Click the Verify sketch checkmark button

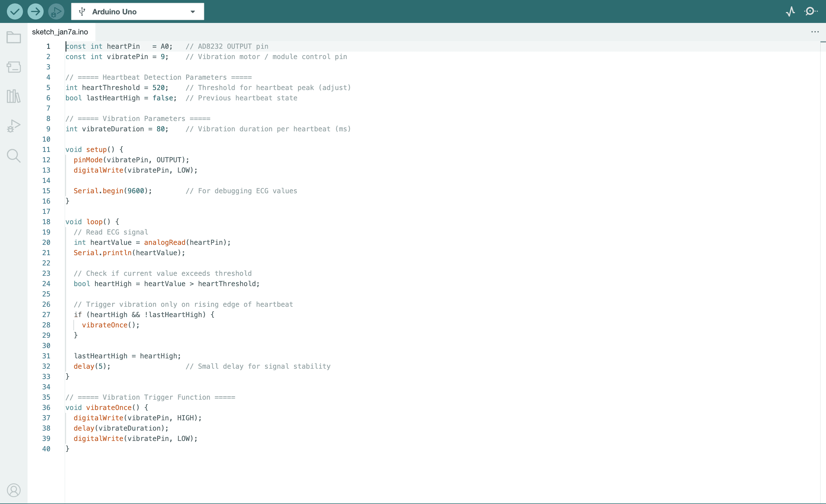pyautogui.click(x=15, y=12)
